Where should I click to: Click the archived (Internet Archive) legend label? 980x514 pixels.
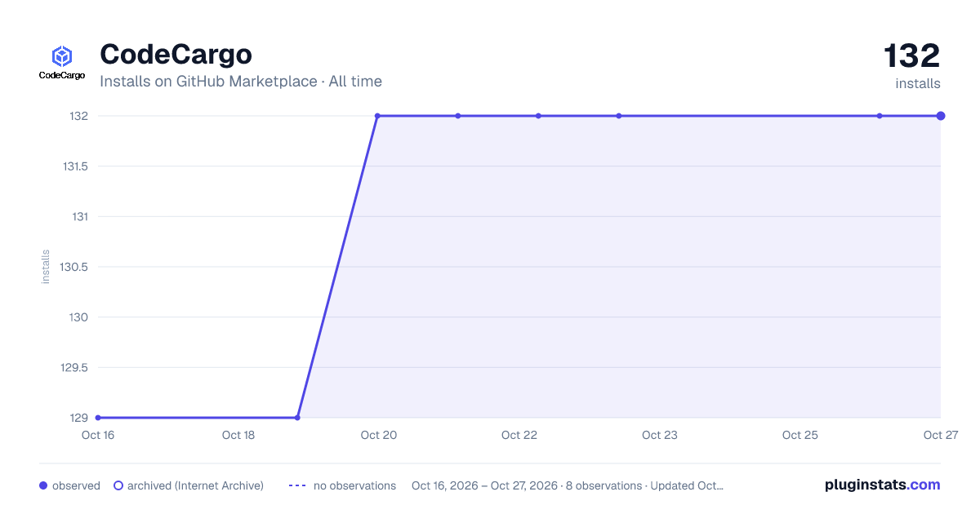tap(195, 485)
